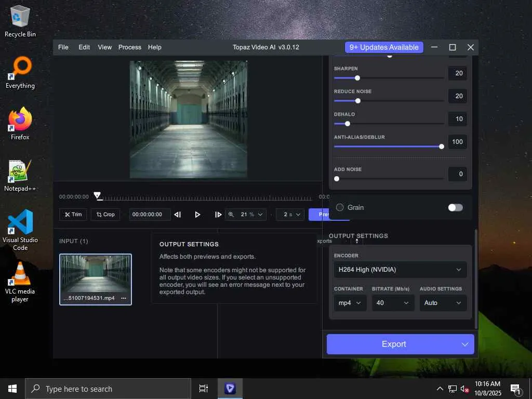
Task: Expand the Container mp4 dropdown
Action: coord(350,303)
